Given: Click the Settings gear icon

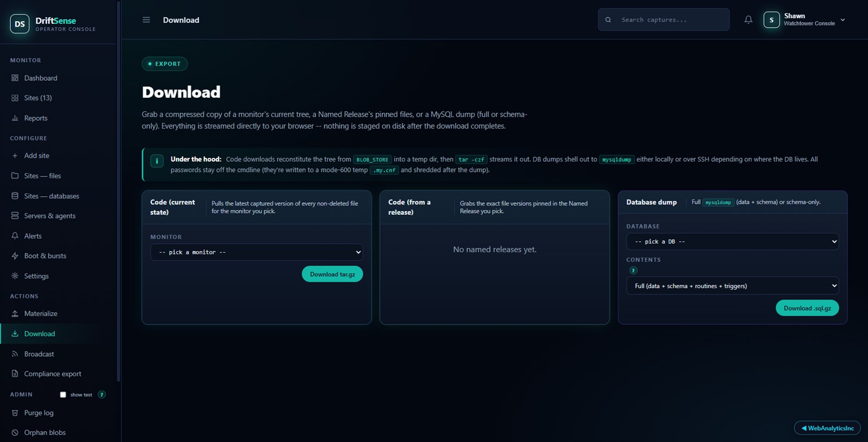Looking at the screenshot, I should point(15,276).
